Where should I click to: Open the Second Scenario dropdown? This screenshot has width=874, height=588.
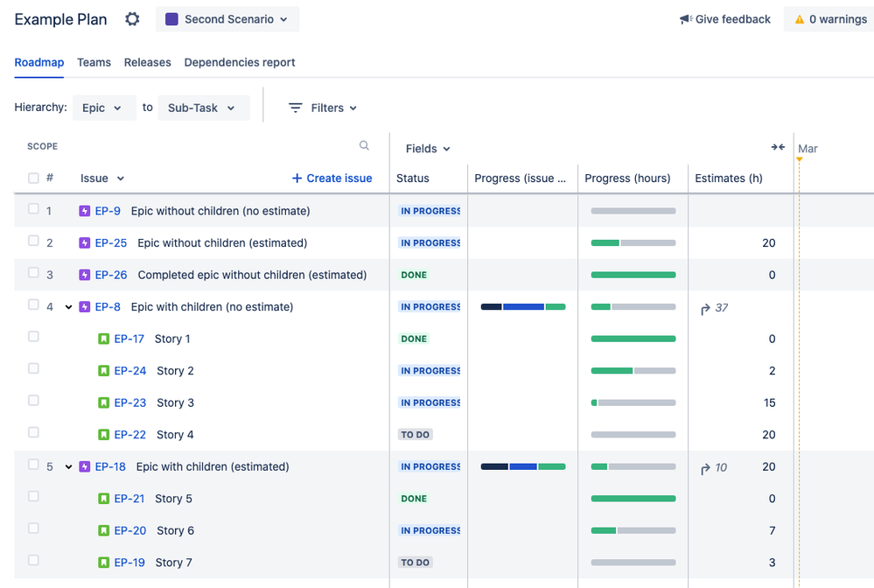[x=227, y=17]
